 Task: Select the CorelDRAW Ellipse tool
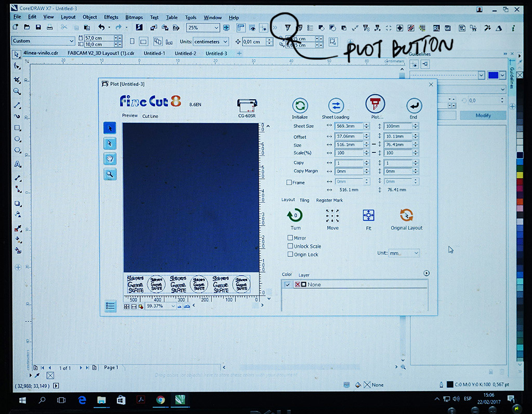[18, 139]
